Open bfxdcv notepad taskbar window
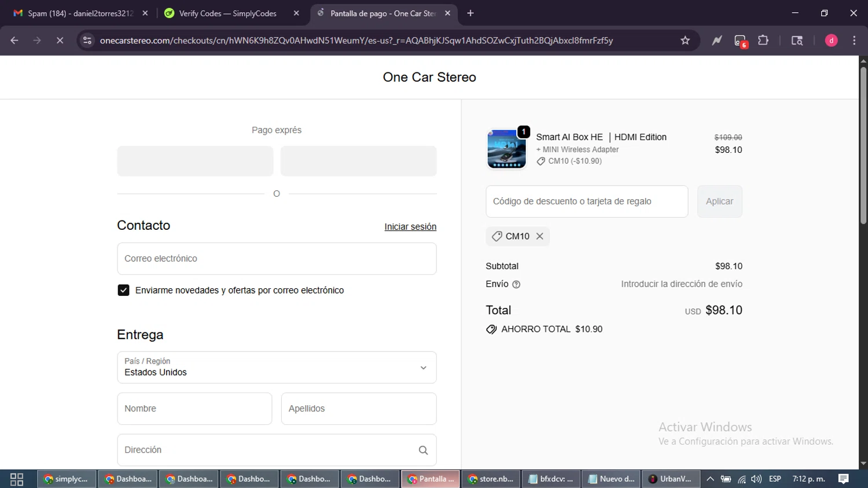 551,479
